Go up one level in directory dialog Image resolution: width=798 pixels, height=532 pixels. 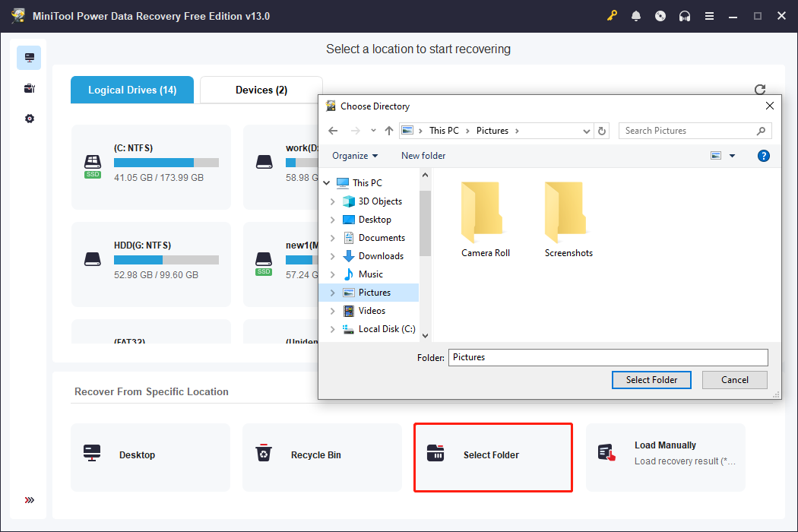click(x=389, y=131)
